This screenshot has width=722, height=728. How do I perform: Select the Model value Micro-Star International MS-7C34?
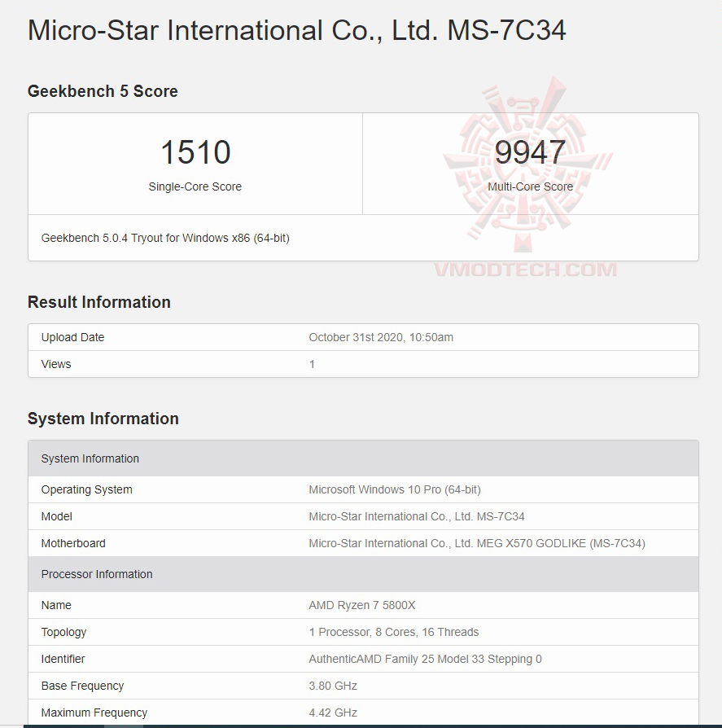point(417,517)
